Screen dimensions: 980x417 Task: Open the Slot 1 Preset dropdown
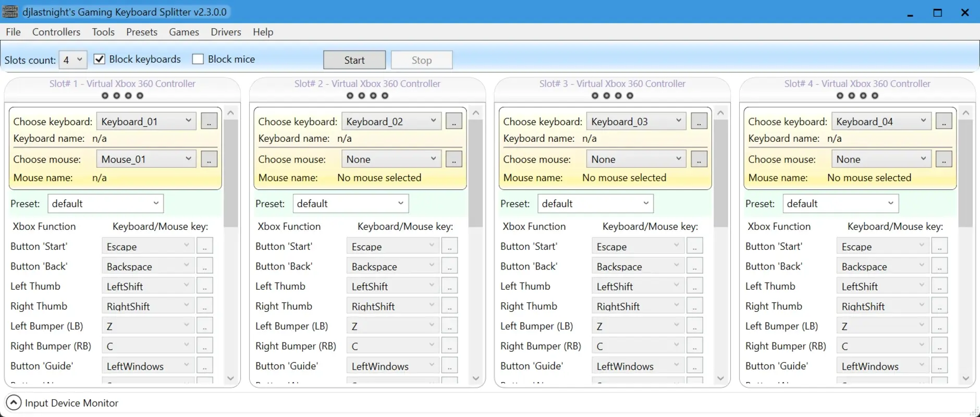coord(105,204)
